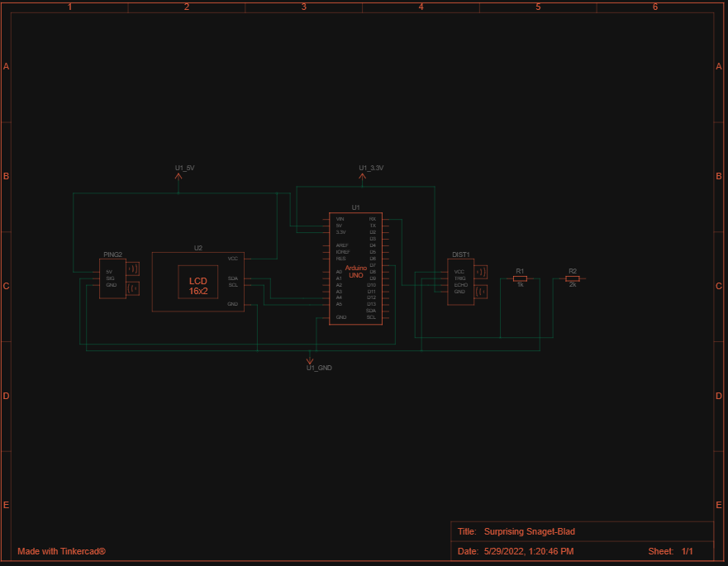Image resolution: width=728 pixels, height=566 pixels.
Task: Click the VCC pin on DIST1
Action: 459,272
